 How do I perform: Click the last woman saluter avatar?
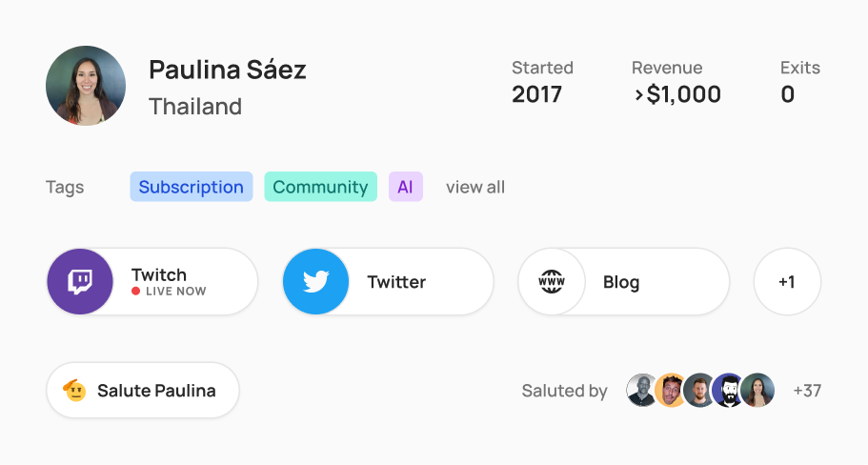pyautogui.click(x=757, y=391)
